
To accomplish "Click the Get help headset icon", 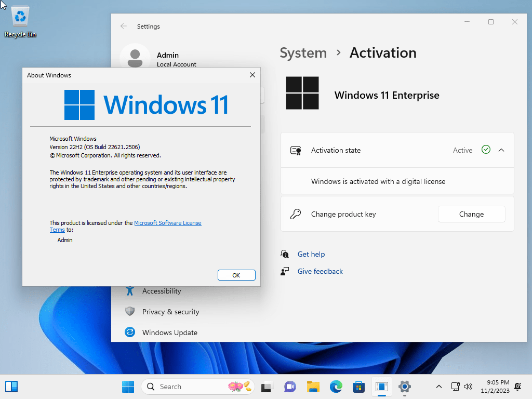I will pos(285,254).
